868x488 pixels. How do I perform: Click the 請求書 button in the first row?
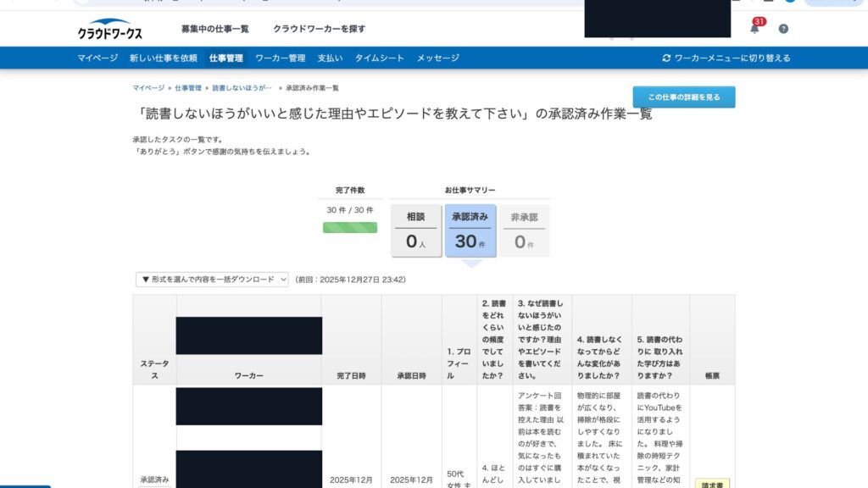(x=712, y=484)
